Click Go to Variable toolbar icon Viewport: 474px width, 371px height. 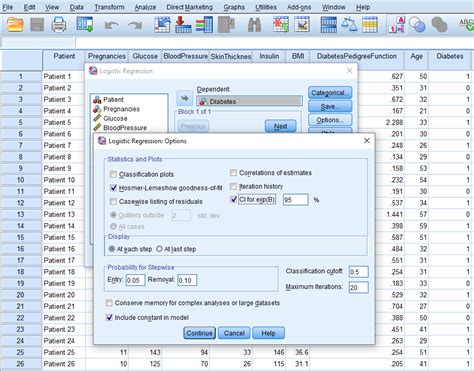click(183, 25)
